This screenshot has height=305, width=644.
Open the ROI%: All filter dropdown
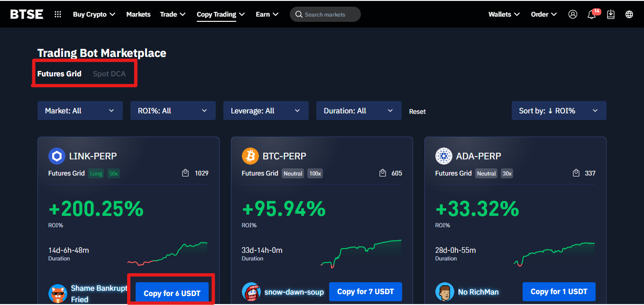[x=173, y=111]
